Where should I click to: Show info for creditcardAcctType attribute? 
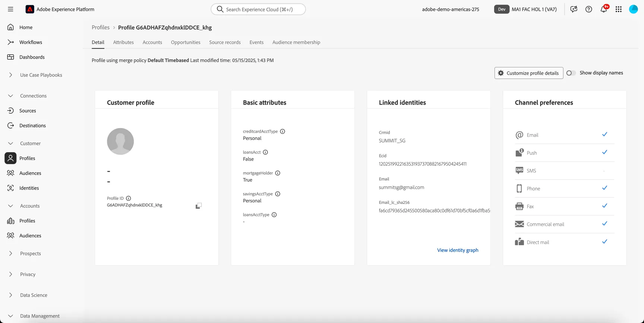(282, 131)
